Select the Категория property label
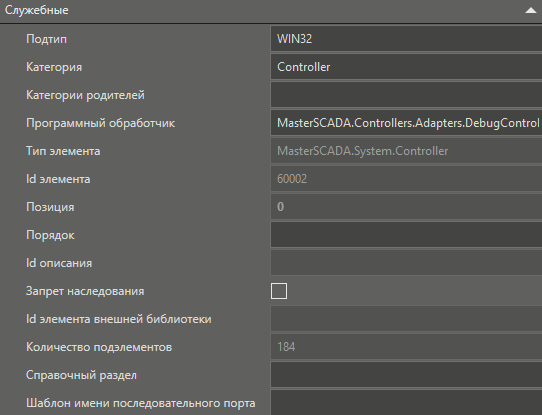Image resolution: width=542 pixels, height=415 pixels. coord(54,67)
